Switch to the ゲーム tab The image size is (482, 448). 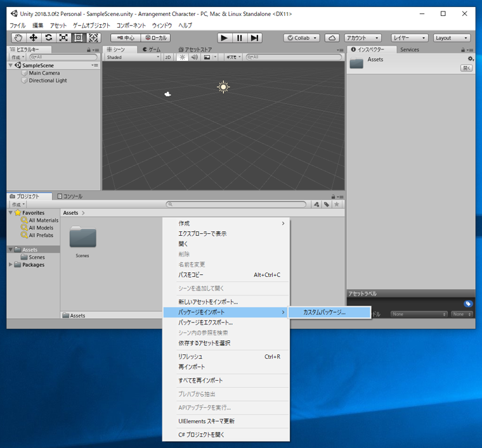tap(152, 49)
